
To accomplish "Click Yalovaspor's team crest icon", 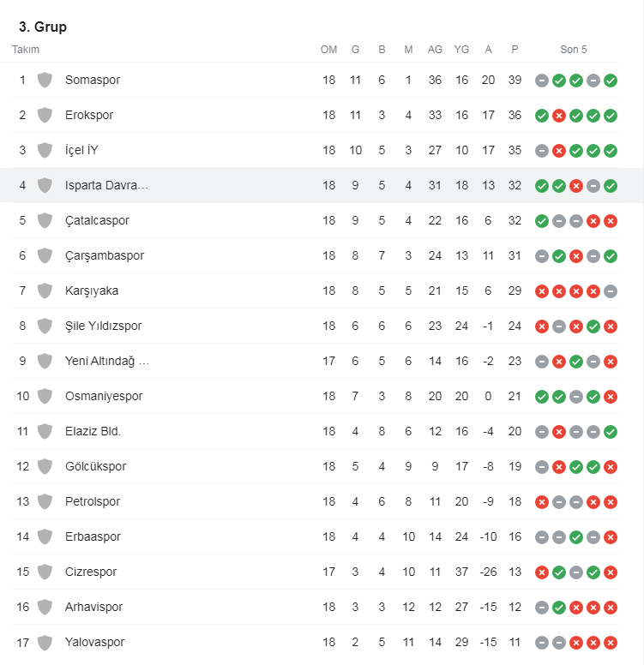I will point(45,642).
